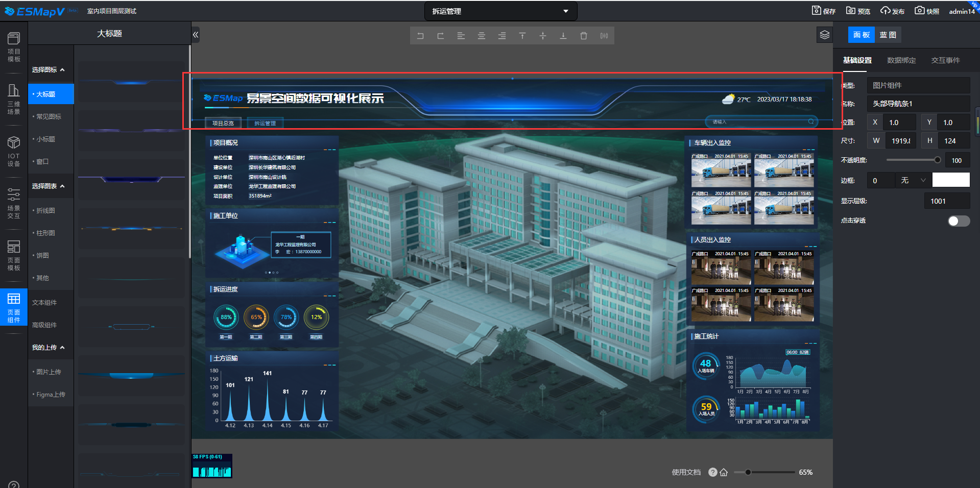
Task: Click the distribute spacing icon
Action: tap(604, 36)
